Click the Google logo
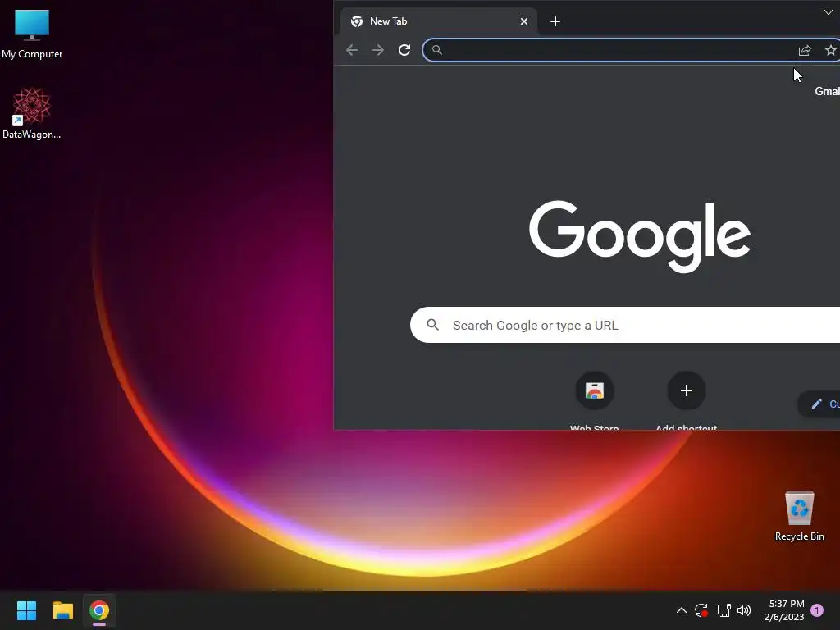This screenshot has width=840, height=630. coord(639,236)
